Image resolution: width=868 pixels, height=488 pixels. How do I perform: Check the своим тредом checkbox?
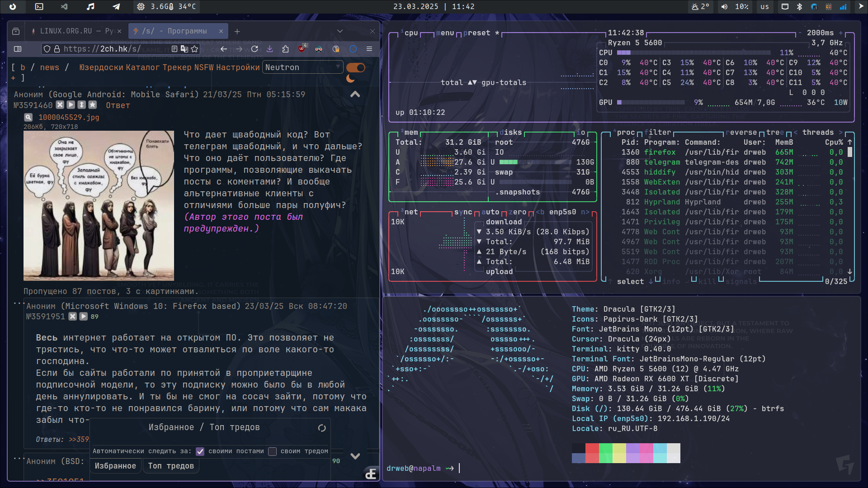click(273, 451)
